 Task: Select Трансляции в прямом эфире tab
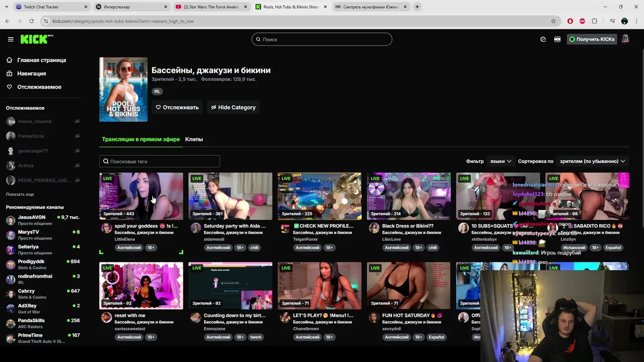point(141,139)
